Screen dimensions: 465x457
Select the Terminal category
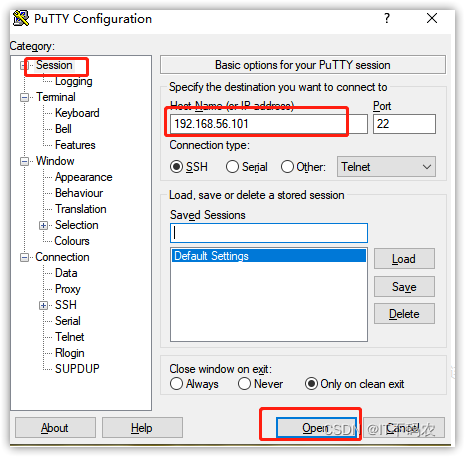coord(56,97)
